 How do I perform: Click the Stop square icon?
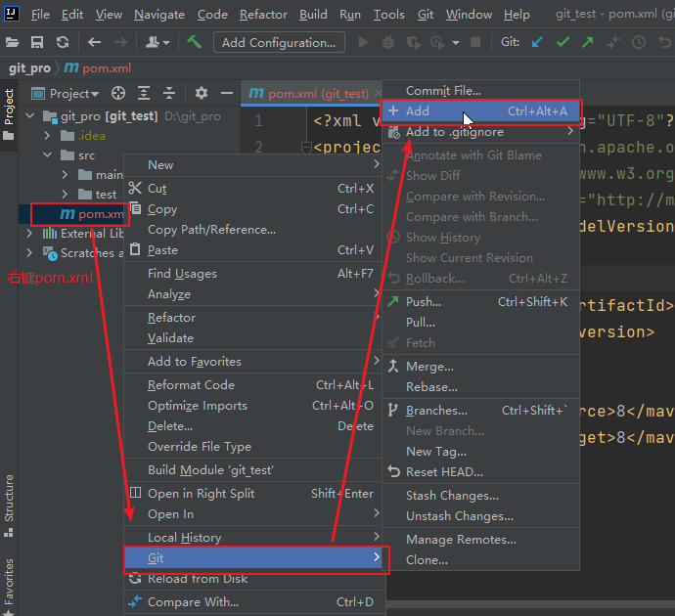tap(475, 42)
